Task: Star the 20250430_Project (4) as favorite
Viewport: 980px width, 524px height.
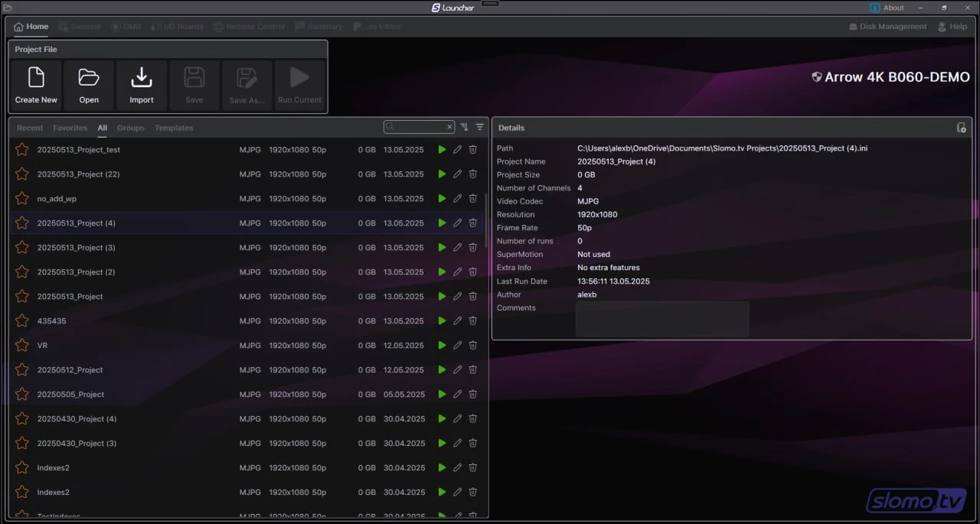Action: [x=22, y=419]
